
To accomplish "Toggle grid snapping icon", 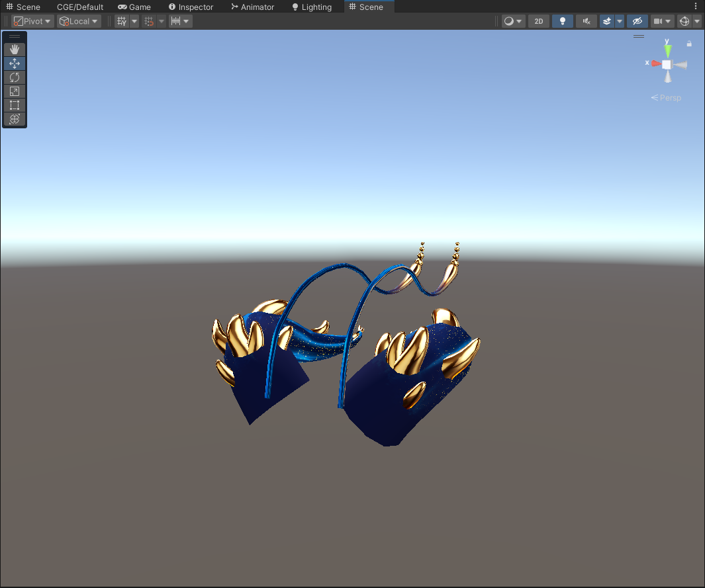I will 149,21.
